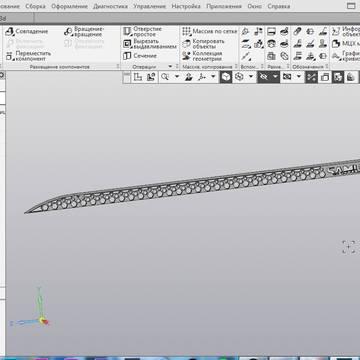Open Коллекция геометрии command
360x360 pixels.
tap(202, 56)
